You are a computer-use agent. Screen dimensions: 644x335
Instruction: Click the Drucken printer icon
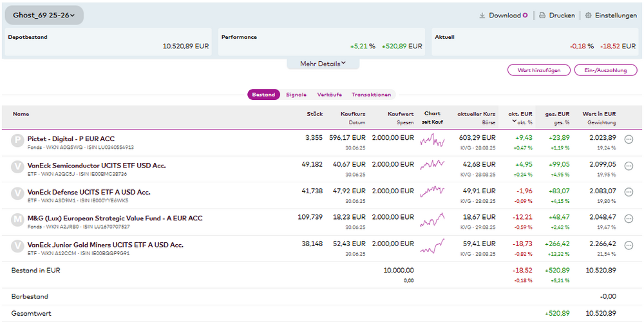coord(542,15)
